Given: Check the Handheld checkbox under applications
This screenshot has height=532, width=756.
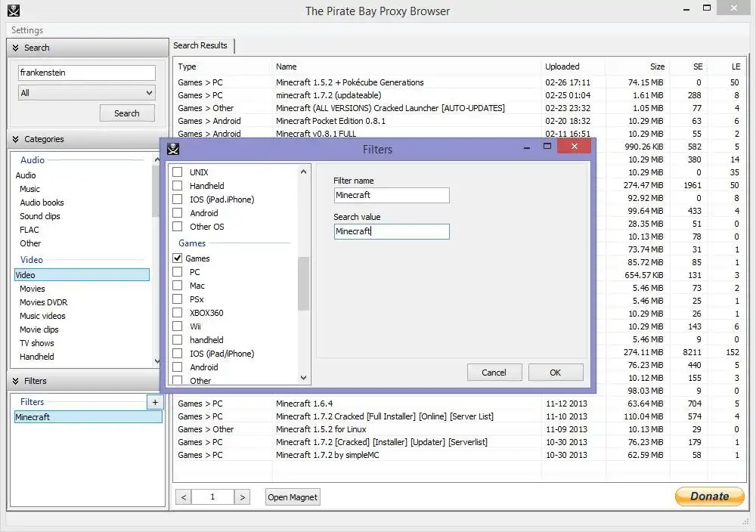Looking at the screenshot, I should 178,186.
